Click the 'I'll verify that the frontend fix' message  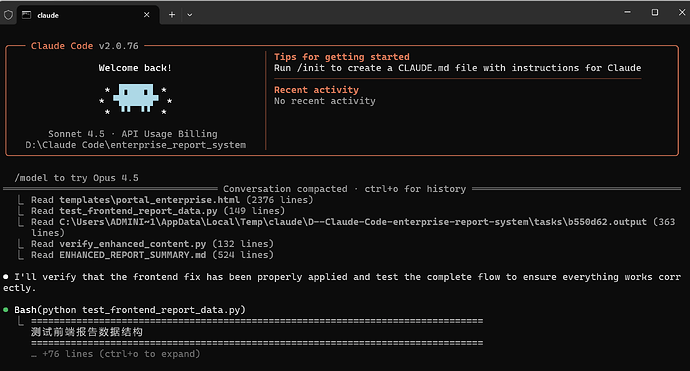coord(341,282)
